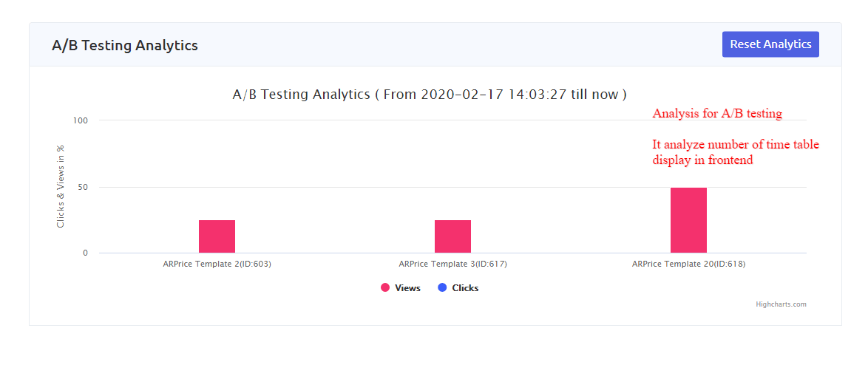This screenshot has width=868, height=379.
Task: Toggle the Views series legend label
Action: [407, 288]
